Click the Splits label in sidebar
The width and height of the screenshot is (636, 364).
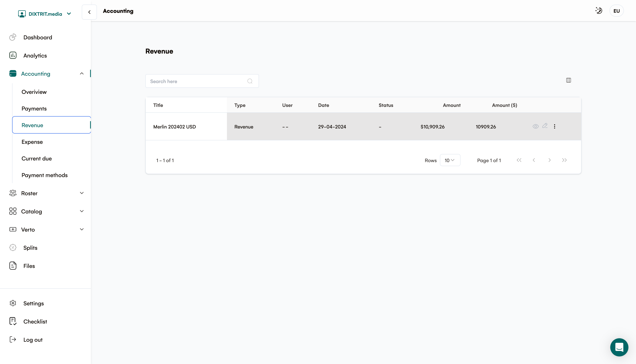[30, 248]
